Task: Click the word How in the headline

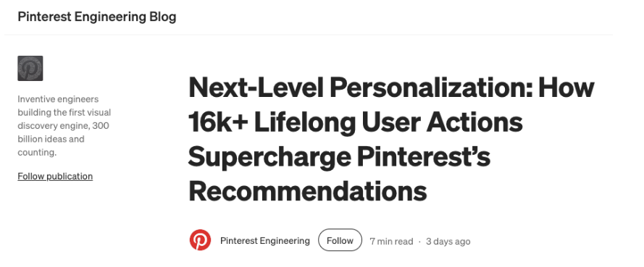Action: click(566, 88)
